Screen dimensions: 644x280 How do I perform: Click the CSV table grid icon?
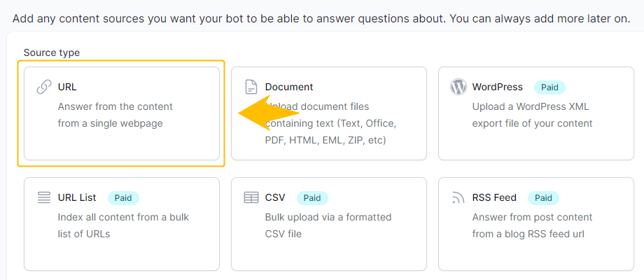pos(251,197)
